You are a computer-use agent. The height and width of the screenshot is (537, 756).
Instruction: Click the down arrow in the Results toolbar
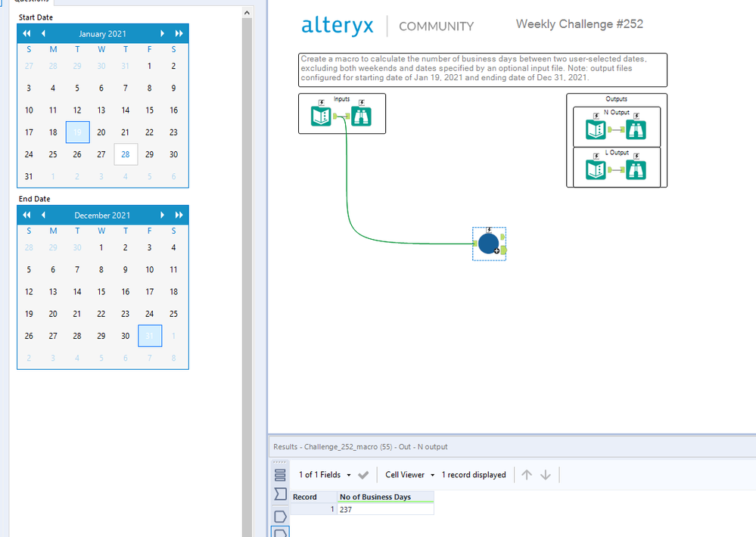coord(546,474)
